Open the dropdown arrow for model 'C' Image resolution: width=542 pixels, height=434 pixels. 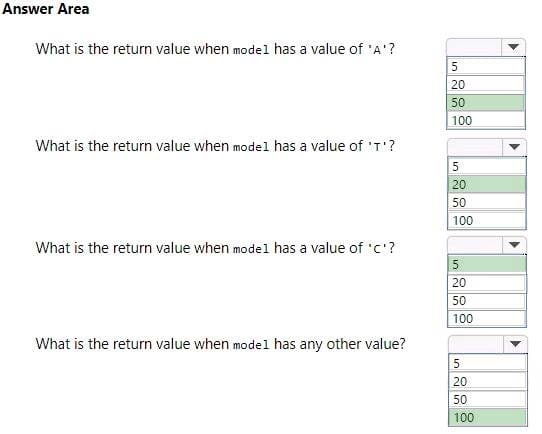click(515, 245)
